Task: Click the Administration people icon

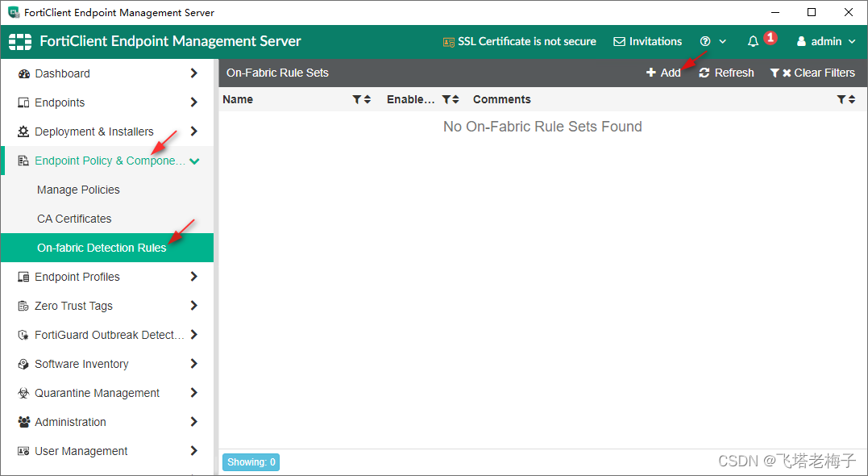Action: tap(24, 422)
